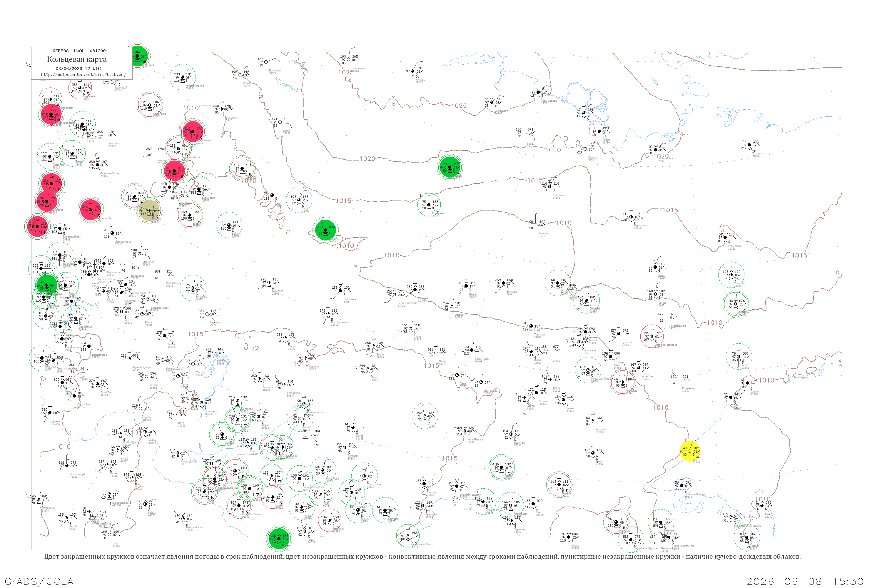Image resolution: width=882 pixels, height=588 pixels.
Task: Select the Корлики station label
Action: coord(113,144)
